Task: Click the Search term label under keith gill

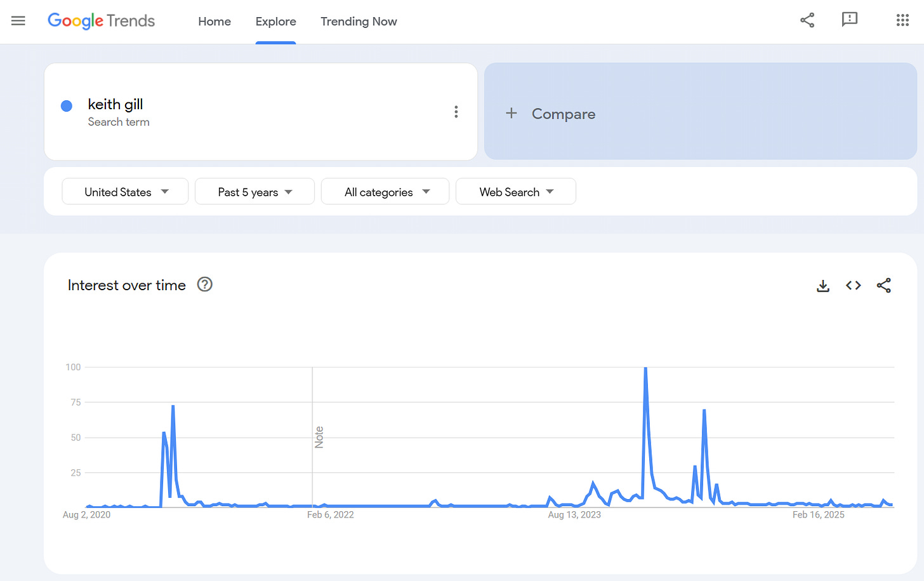Action: pos(119,122)
